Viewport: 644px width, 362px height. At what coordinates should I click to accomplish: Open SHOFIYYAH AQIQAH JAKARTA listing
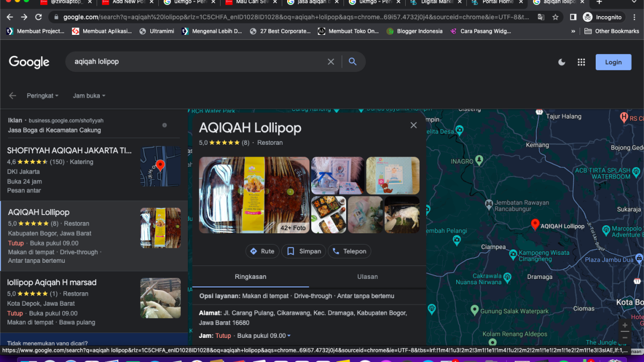point(69,151)
